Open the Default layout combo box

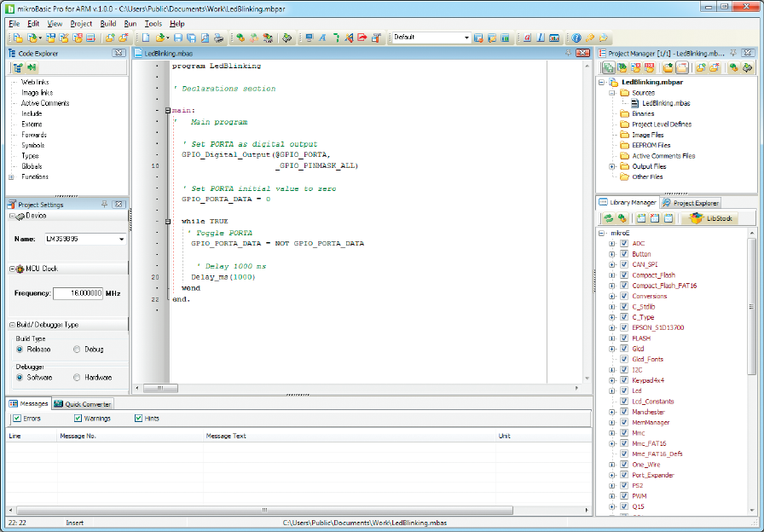(x=466, y=38)
